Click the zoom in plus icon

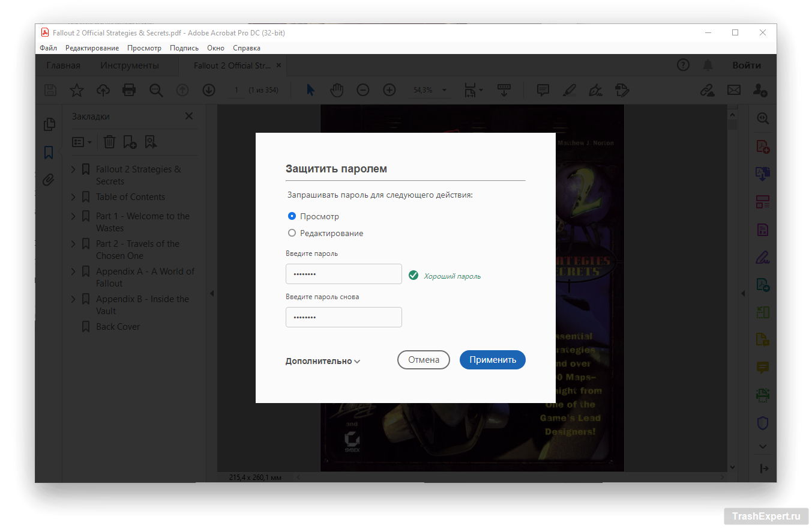tap(389, 90)
